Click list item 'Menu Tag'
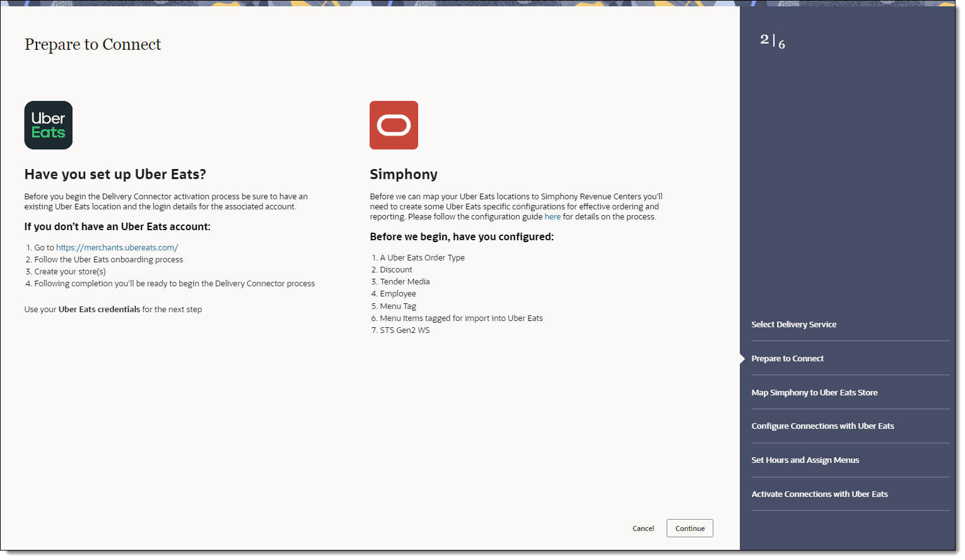Image resolution: width=965 pixels, height=560 pixels. pos(398,306)
